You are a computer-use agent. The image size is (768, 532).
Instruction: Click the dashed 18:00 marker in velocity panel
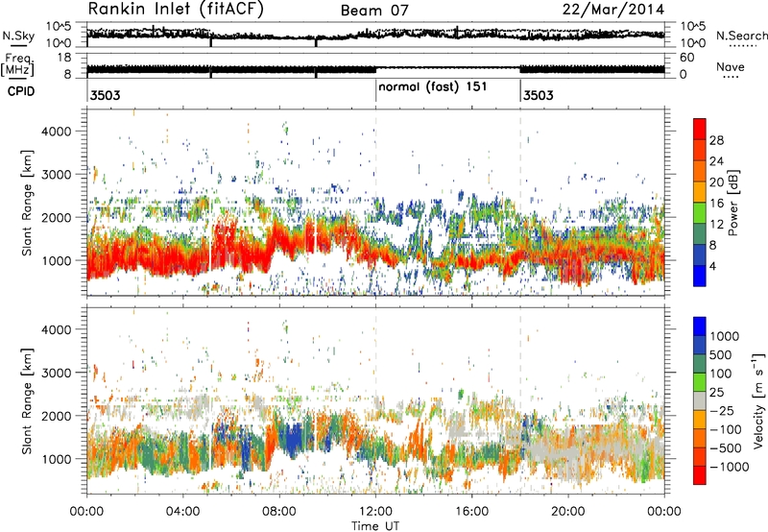520,400
